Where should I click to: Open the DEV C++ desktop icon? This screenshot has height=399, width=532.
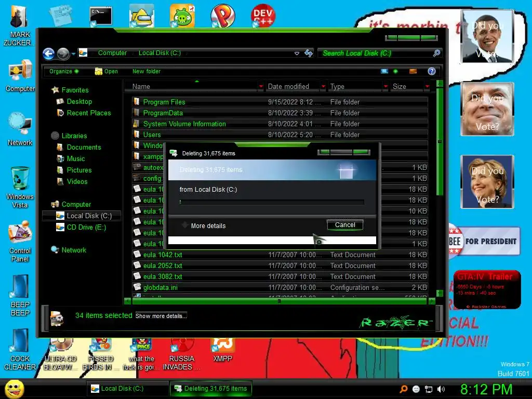(263, 15)
